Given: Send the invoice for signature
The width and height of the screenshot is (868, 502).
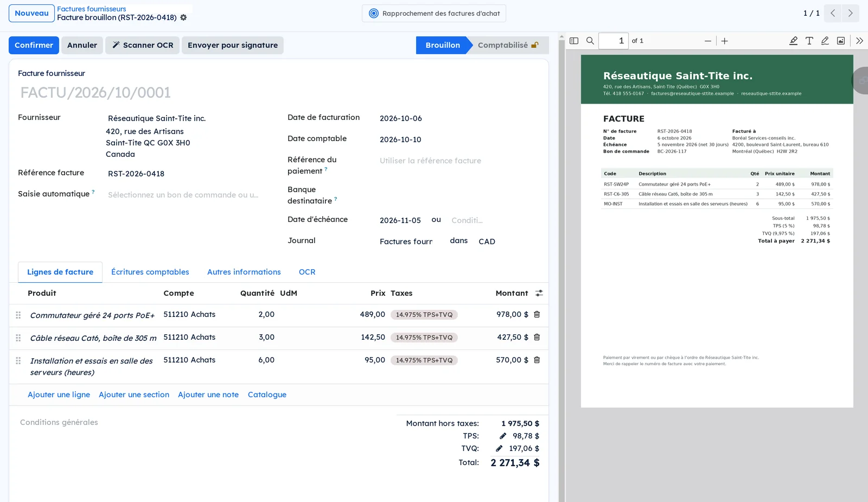Looking at the screenshot, I should (x=233, y=45).
